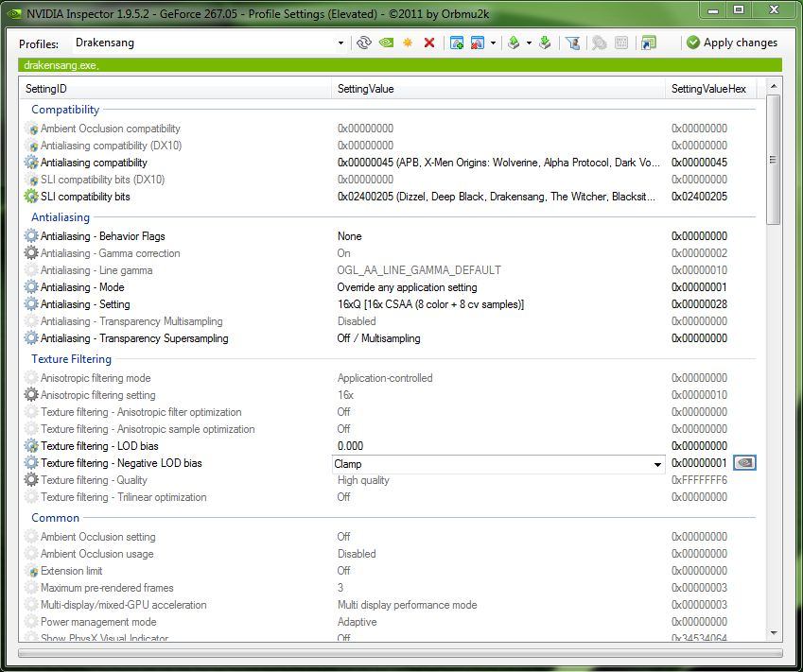Click the 0x02400205 Dizzel value cell

pyautogui.click(x=497, y=196)
